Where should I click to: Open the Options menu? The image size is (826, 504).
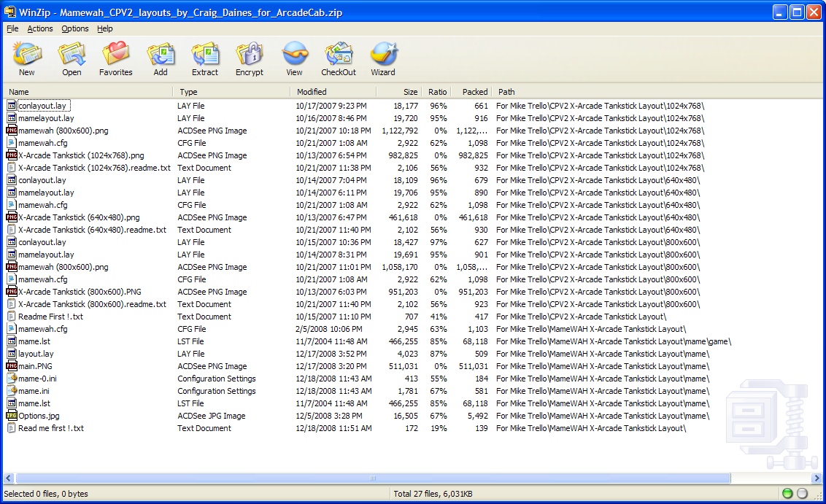tap(75, 28)
